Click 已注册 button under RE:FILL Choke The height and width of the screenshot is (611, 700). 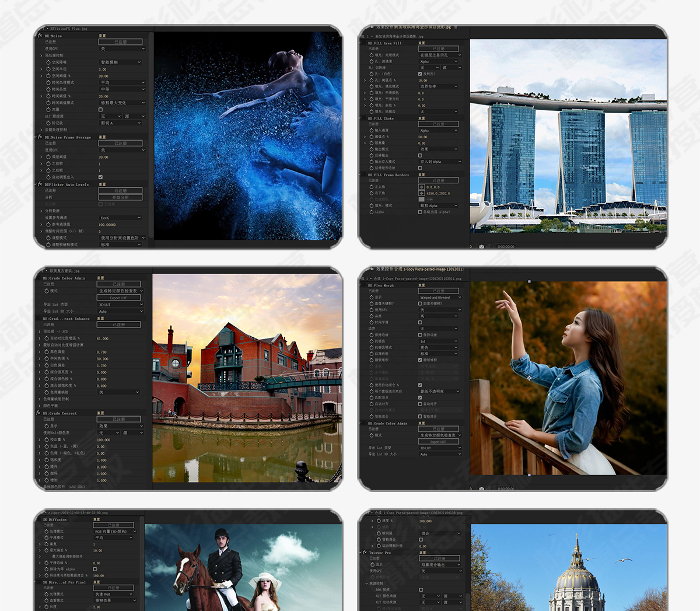point(438,124)
